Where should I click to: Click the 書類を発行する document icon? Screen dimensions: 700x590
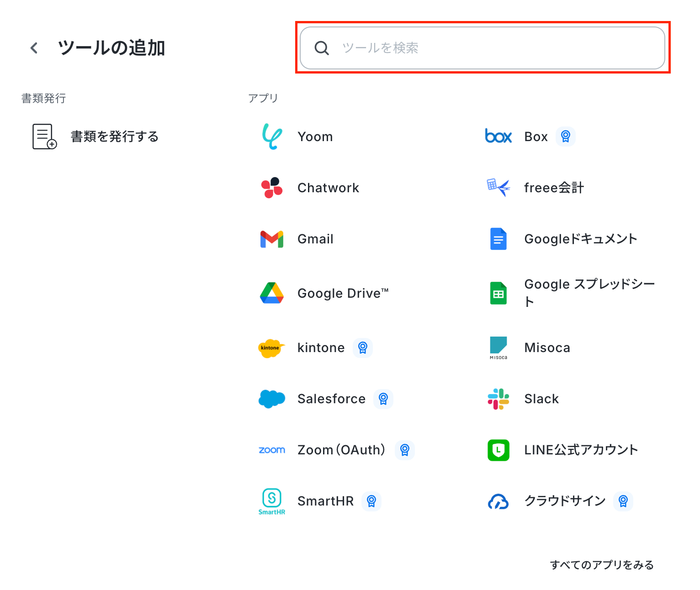[x=44, y=137]
